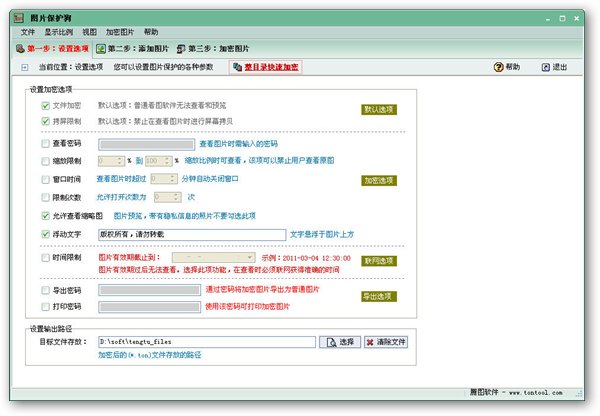Image resolution: width=600 pixels, height=416 pixels.
Task: Click the 清除文件 button
Action: click(x=386, y=342)
